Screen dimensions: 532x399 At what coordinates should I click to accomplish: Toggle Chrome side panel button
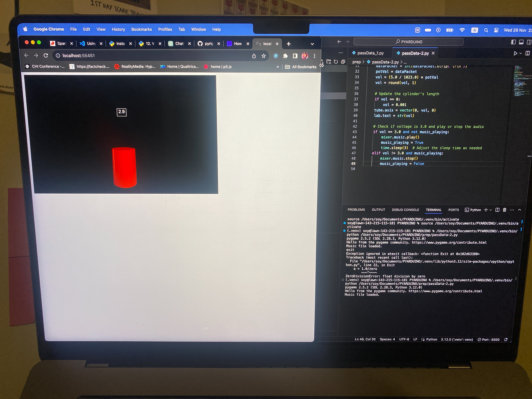click(295, 56)
